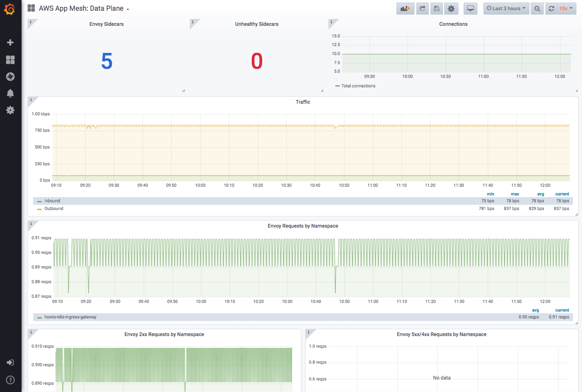Open dashboard settings gear in toolbar
Viewport: 582px width, 392px height.
451,9
